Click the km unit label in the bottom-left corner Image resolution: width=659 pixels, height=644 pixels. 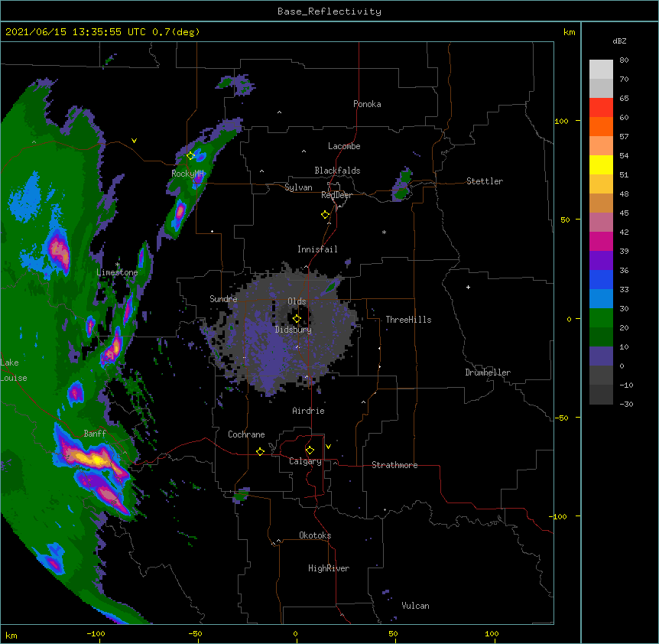tap(11, 635)
